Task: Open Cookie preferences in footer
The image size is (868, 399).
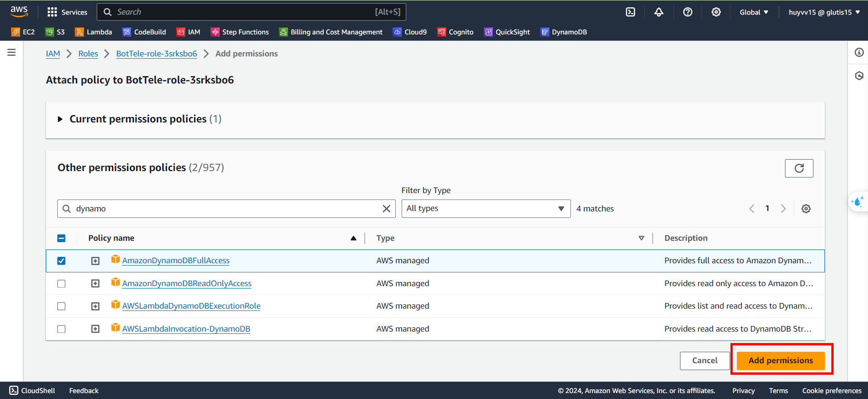Action: (x=832, y=391)
